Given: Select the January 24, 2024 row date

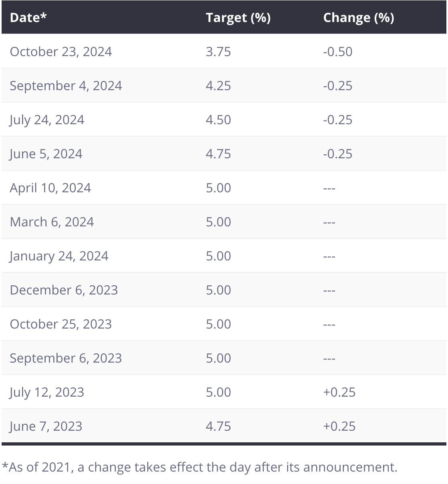Looking at the screenshot, I should [59, 256].
